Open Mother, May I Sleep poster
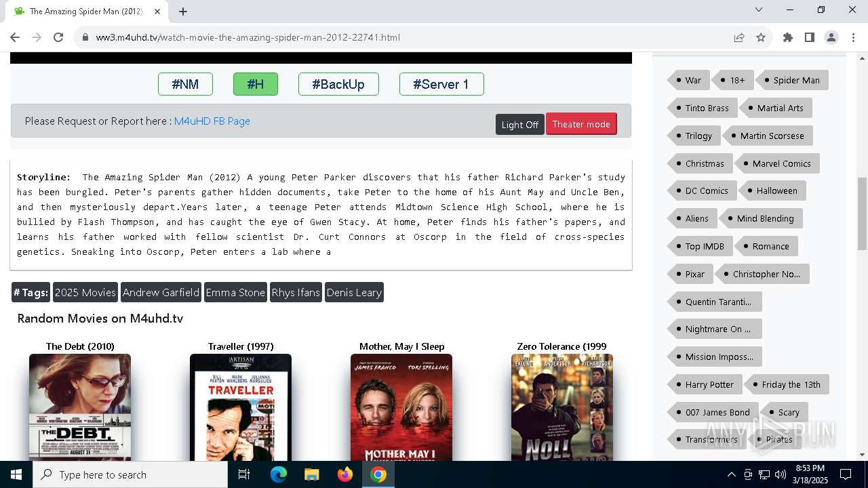 [401, 407]
